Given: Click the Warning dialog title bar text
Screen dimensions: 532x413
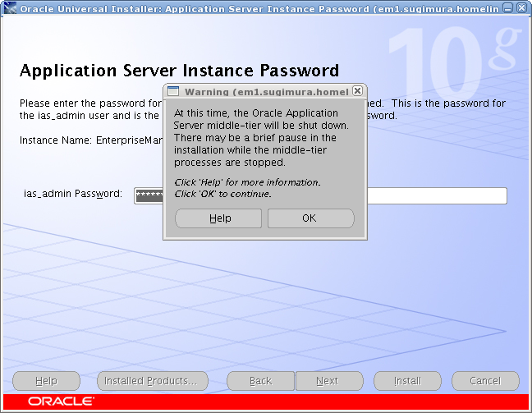Looking at the screenshot, I should [266, 92].
